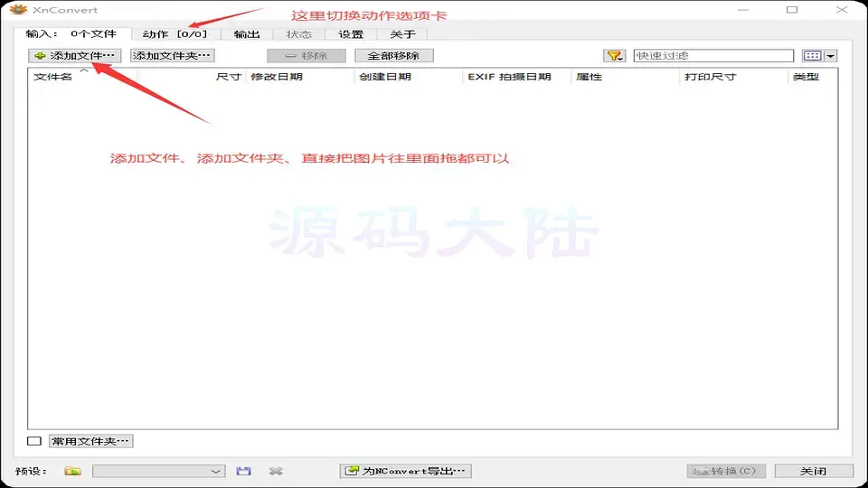Image resolution: width=868 pixels, height=488 pixels.
Task: Click the 全部移除 button
Action: pos(393,55)
